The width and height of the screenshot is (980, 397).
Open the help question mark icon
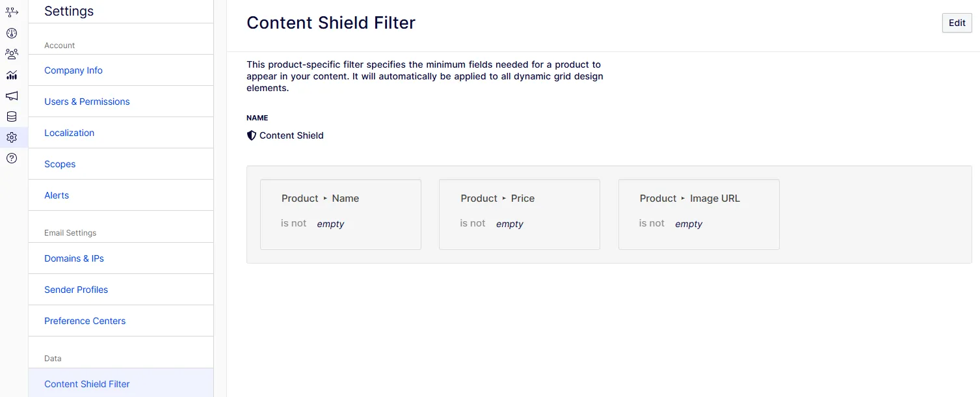click(x=12, y=158)
